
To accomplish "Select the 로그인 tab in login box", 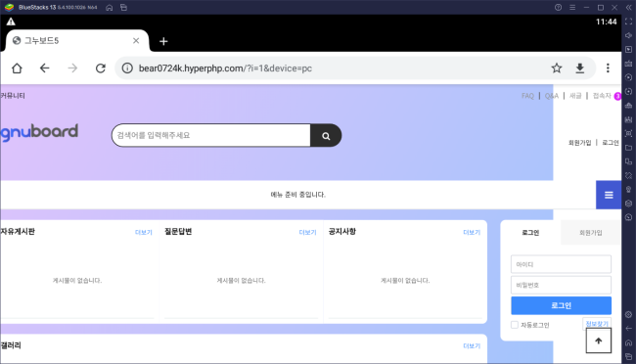I will point(530,233).
